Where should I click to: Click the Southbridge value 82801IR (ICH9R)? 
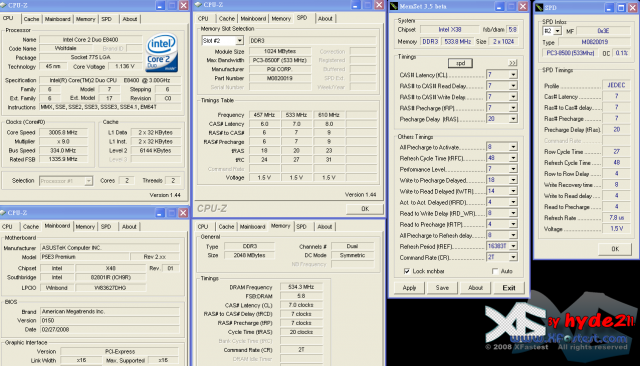[x=110, y=277]
